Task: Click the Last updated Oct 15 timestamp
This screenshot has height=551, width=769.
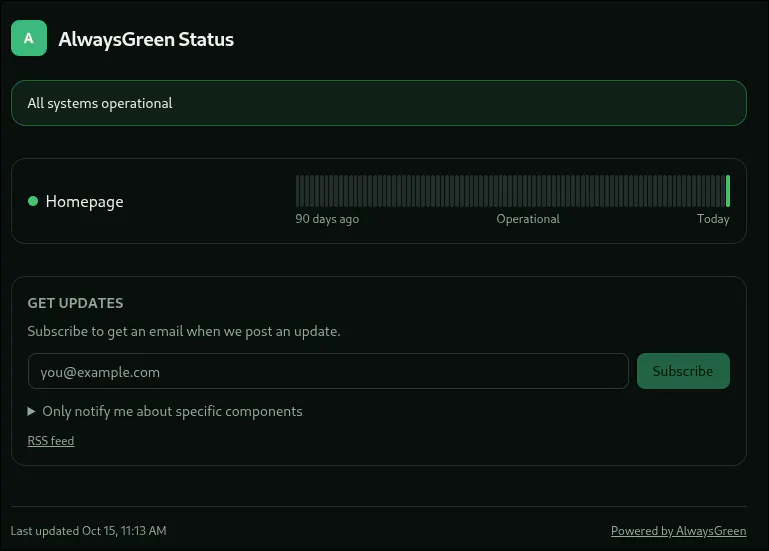Action: point(88,531)
